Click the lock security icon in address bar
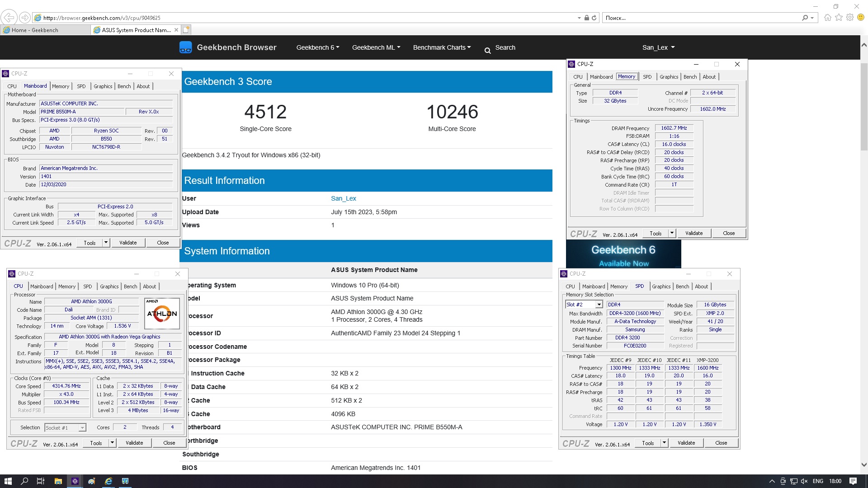868x488 pixels. click(x=586, y=18)
